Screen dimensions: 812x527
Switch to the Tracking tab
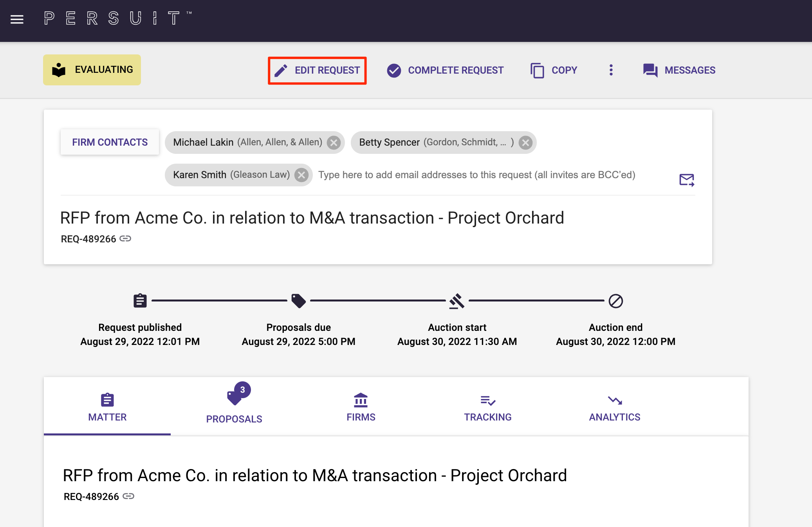click(488, 407)
